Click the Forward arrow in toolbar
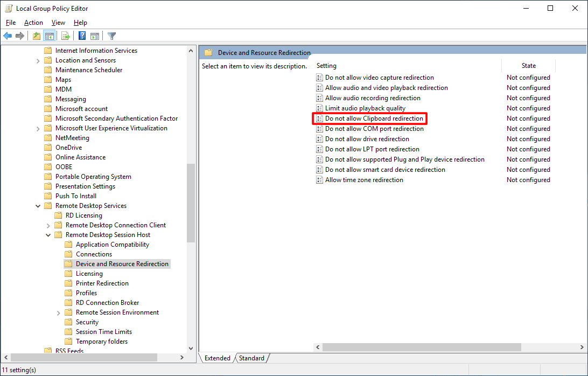This screenshot has height=376, width=588. pyautogui.click(x=20, y=36)
